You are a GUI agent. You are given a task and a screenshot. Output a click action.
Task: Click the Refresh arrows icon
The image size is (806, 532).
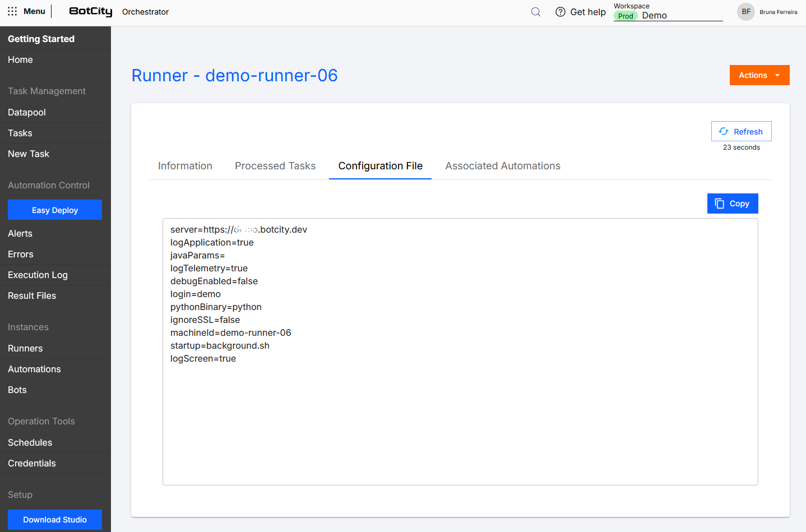724,131
